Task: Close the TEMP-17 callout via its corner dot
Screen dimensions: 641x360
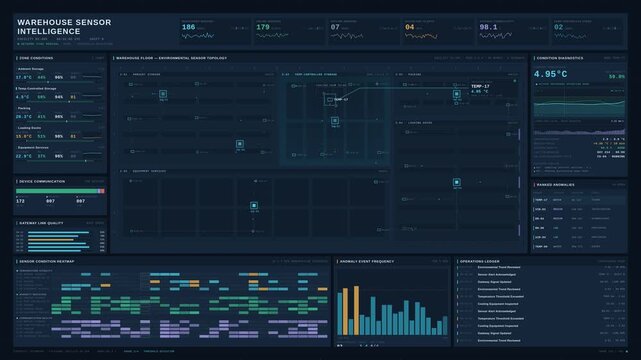Action: (x=515, y=81)
